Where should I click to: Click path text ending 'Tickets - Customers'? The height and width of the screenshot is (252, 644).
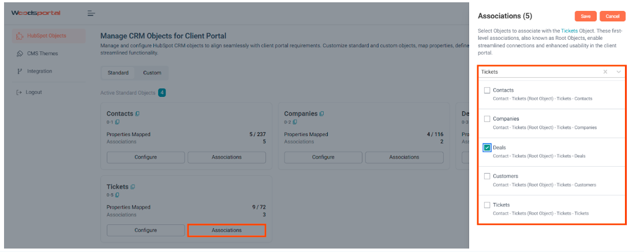[544, 185]
